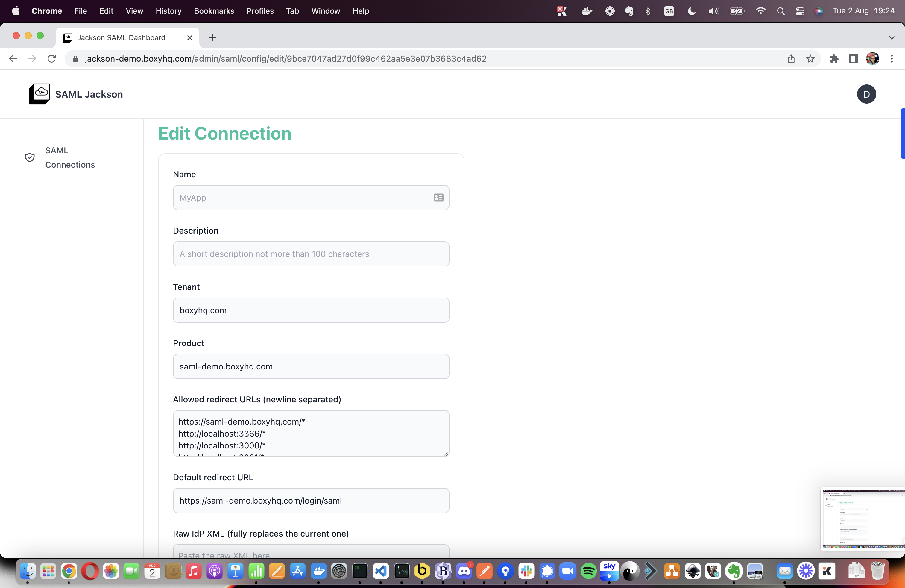Click the SAML Jackson logo icon

[39, 94]
